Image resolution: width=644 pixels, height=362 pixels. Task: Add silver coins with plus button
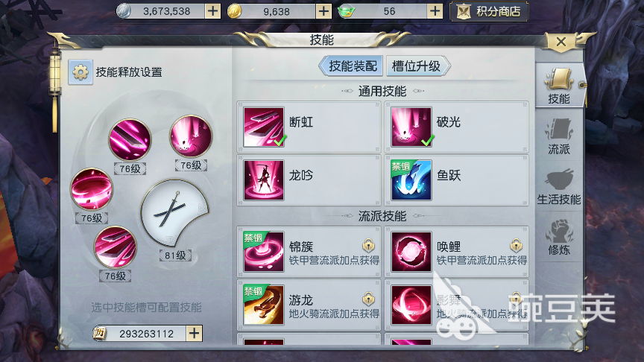[x=212, y=11]
